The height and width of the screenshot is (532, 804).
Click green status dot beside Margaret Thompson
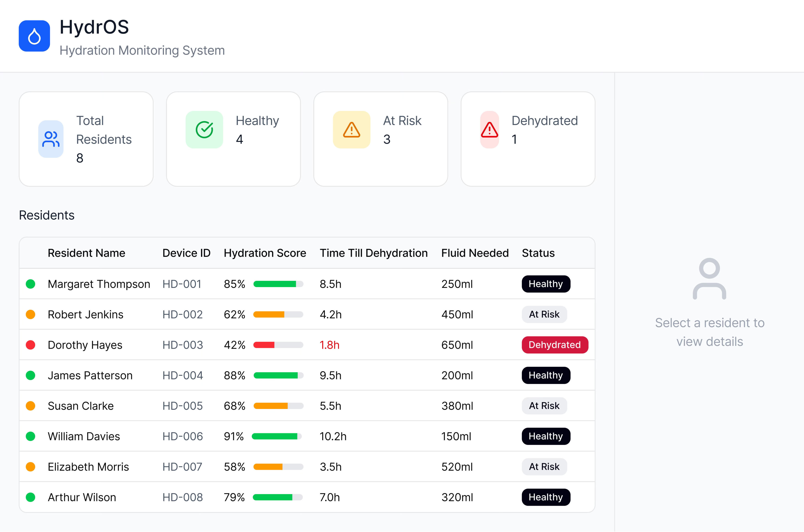tap(31, 284)
